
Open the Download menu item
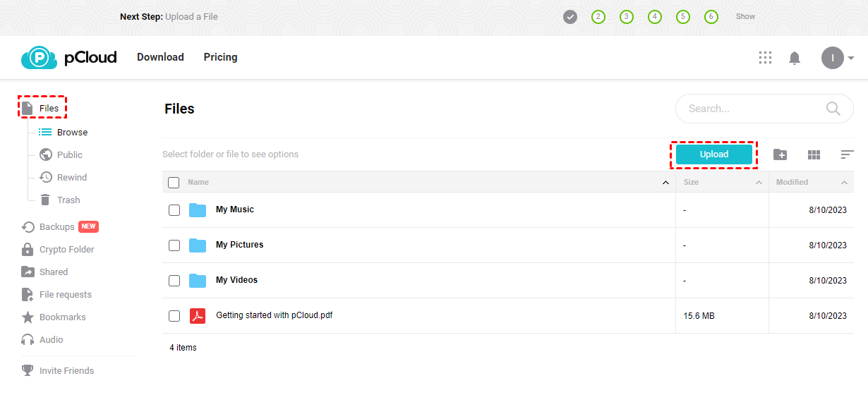tap(160, 57)
